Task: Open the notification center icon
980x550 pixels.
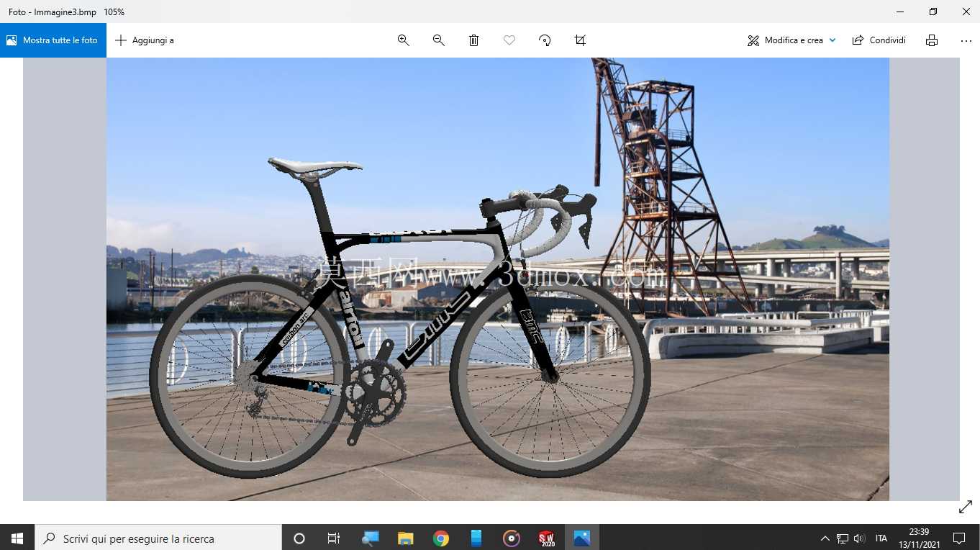Action: pos(959,538)
